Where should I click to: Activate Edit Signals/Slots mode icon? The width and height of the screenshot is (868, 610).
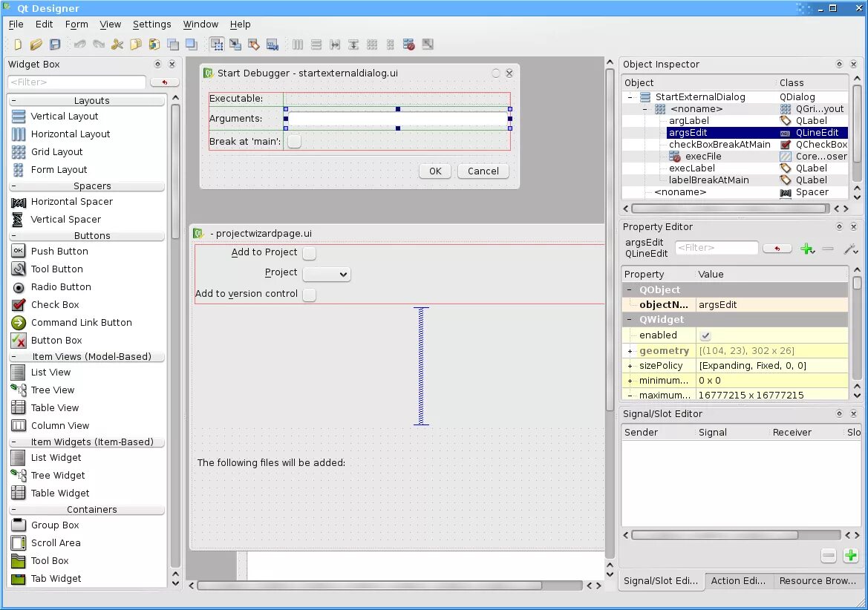point(235,45)
